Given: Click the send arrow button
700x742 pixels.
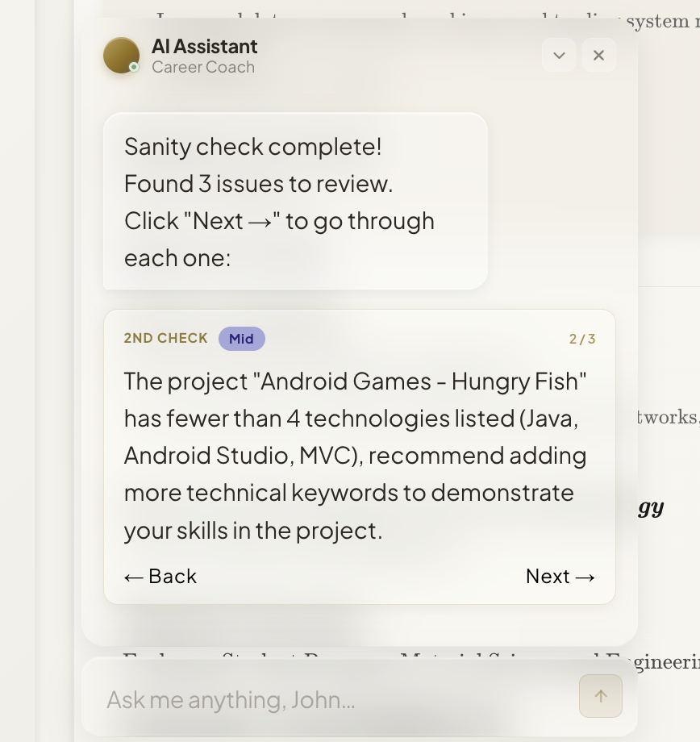Looking at the screenshot, I should [x=601, y=696].
